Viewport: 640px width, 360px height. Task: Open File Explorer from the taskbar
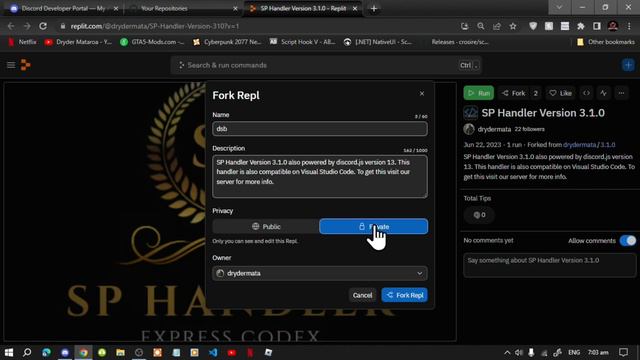coord(120,352)
